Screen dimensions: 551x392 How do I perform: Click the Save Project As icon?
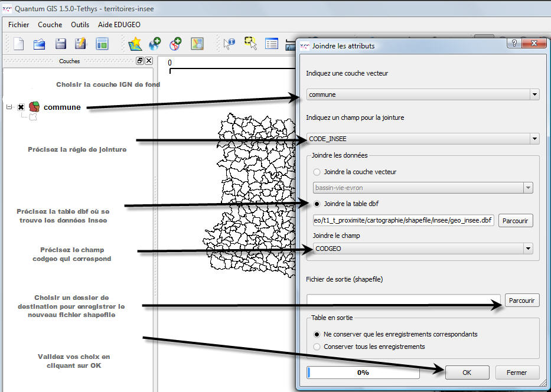tap(81, 44)
